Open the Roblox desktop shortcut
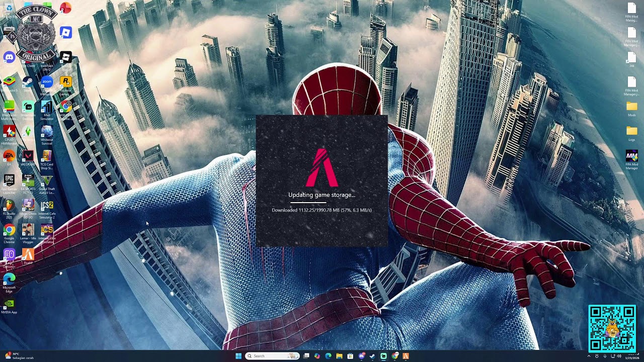Image resolution: width=644 pixels, height=362 pixels. pyautogui.click(x=65, y=33)
